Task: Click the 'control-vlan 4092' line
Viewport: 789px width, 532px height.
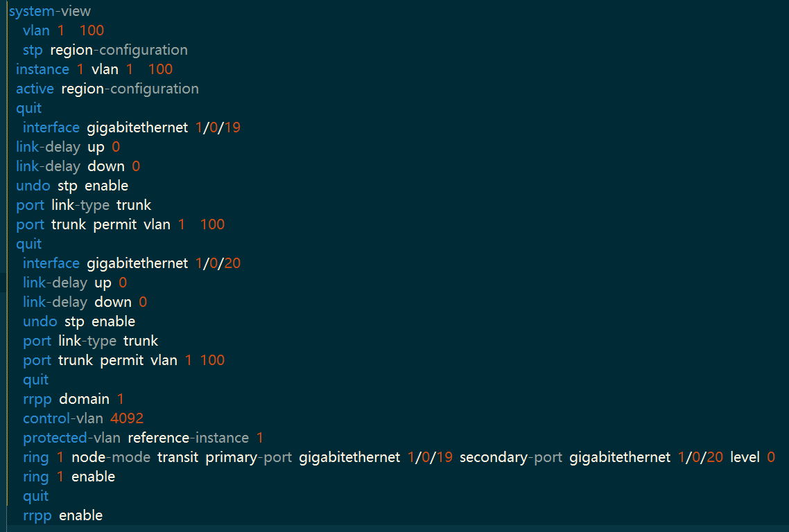Action: click(83, 418)
